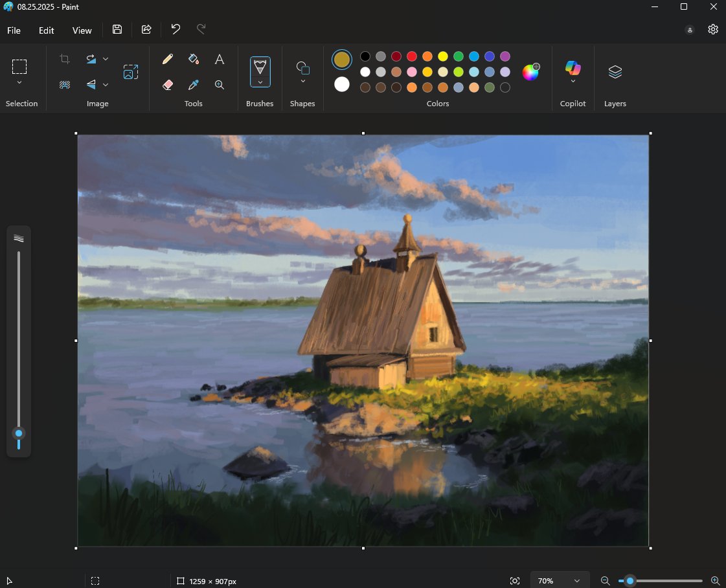Select the Pencil tool
726x588 pixels.
point(168,59)
